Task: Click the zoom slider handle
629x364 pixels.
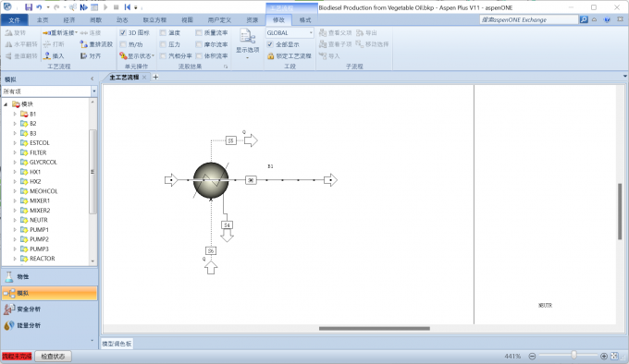Action: (x=574, y=356)
